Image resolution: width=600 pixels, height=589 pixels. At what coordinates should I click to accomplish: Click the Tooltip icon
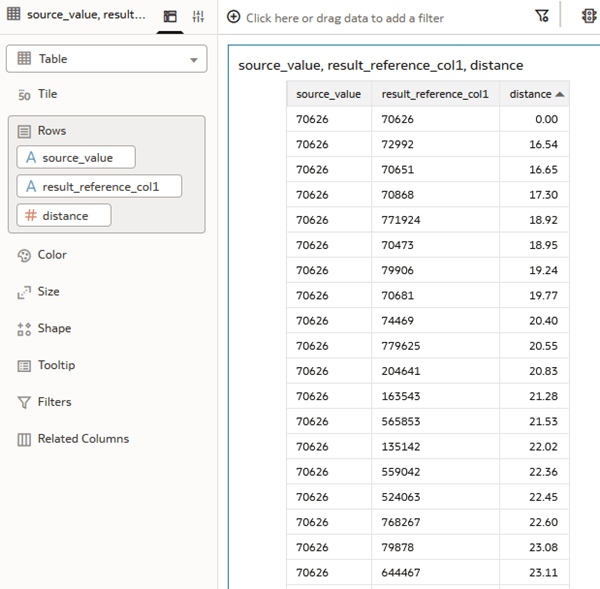[24, 366]
